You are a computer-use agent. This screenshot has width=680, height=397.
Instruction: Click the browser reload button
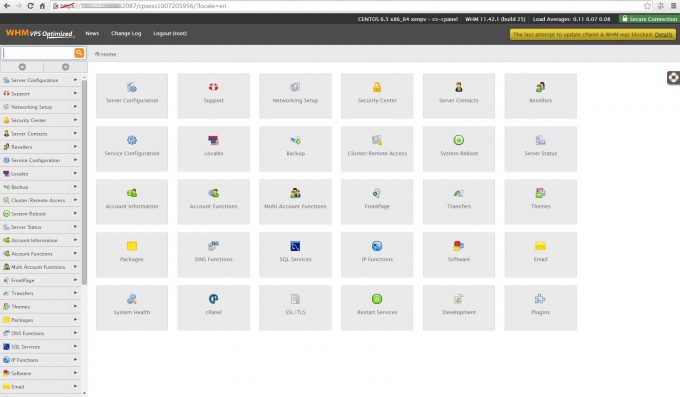pos(30,6)
